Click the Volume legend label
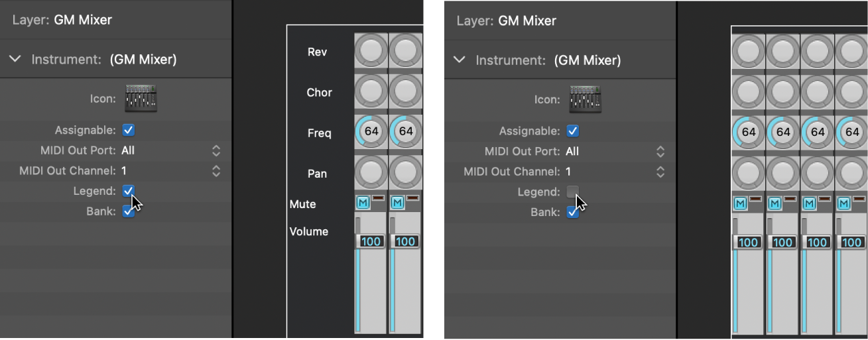This screenshot has height=340, width=868. pos(309,231)
